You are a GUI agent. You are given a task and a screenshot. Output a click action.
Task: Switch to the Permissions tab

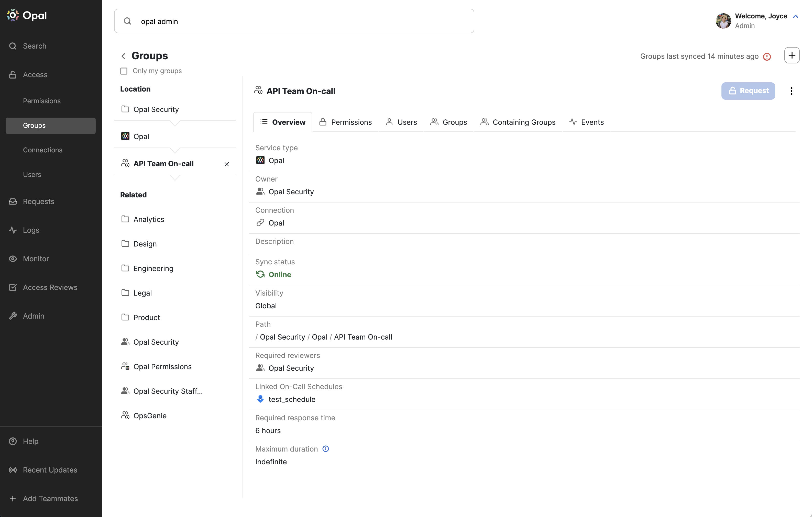[x=345, y=122]
